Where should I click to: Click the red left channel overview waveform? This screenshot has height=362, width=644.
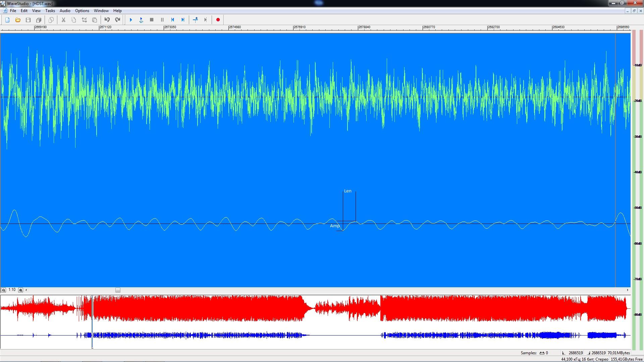tap(315, 308)
